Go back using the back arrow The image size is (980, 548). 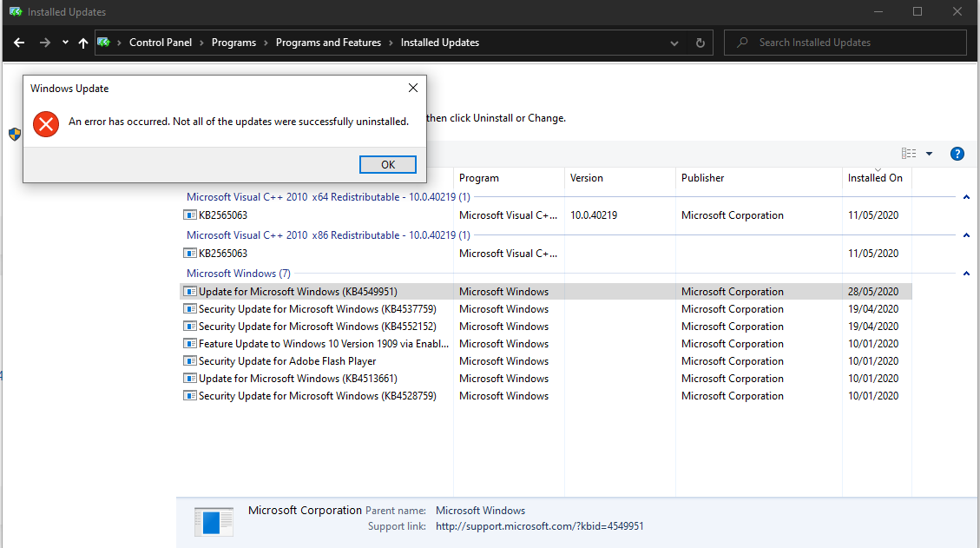19,43
